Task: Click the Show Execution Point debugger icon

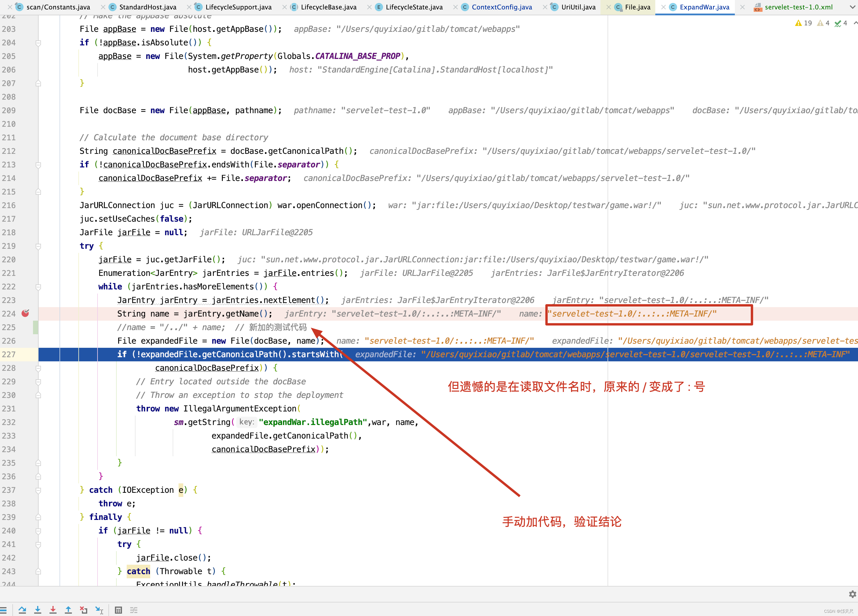Action: pos(4,610)
